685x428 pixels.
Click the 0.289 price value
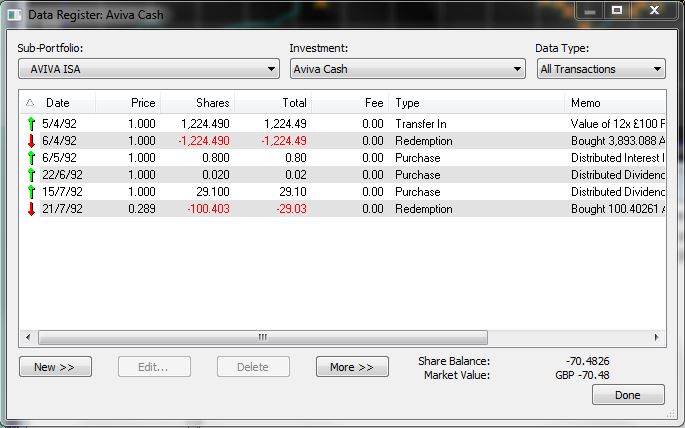[142, 209]
